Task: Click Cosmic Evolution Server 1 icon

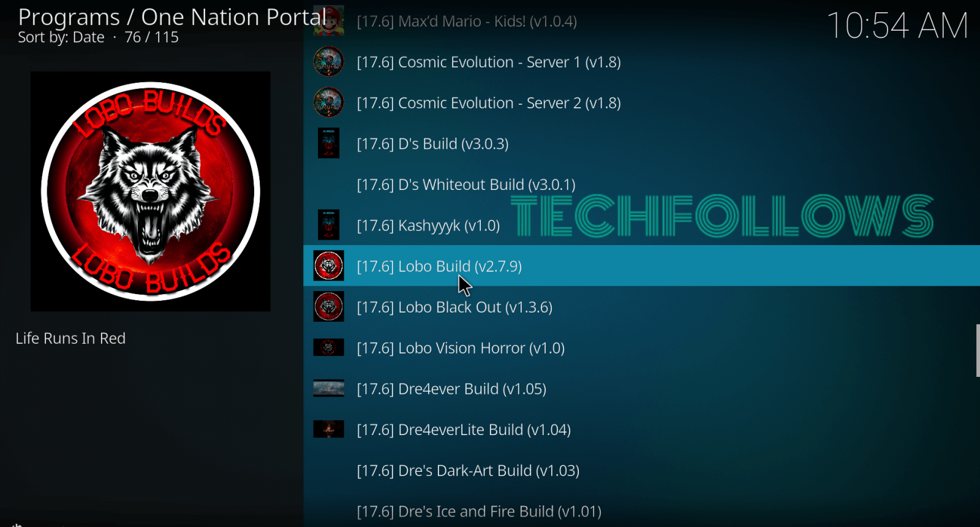Action: pyautogui.click(x=328, y=62)
